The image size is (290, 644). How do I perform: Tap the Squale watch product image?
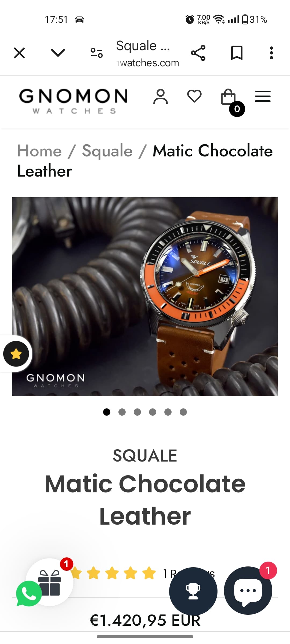pos(145,297)
